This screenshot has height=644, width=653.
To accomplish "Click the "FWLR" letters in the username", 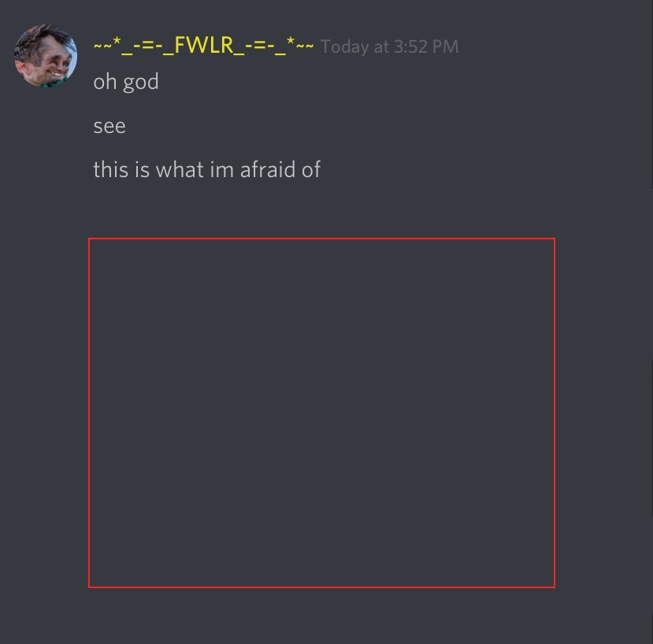I will pyautogui.click(x=204, y=45).
